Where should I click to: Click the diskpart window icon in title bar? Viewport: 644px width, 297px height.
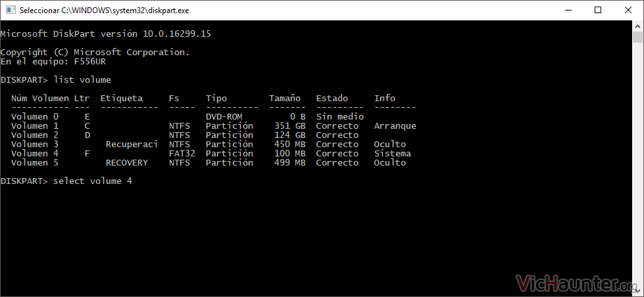point(11,11)
